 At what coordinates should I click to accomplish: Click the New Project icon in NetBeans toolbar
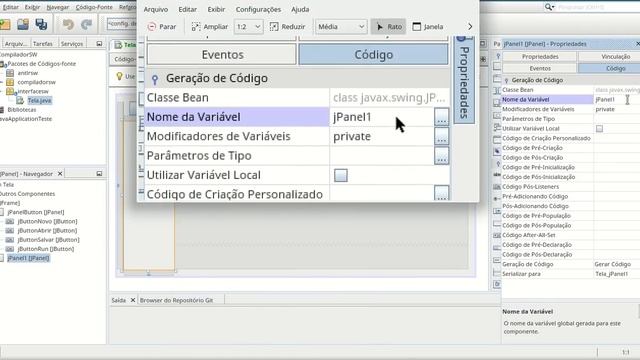pyautogui.click(x=5, y=24)
